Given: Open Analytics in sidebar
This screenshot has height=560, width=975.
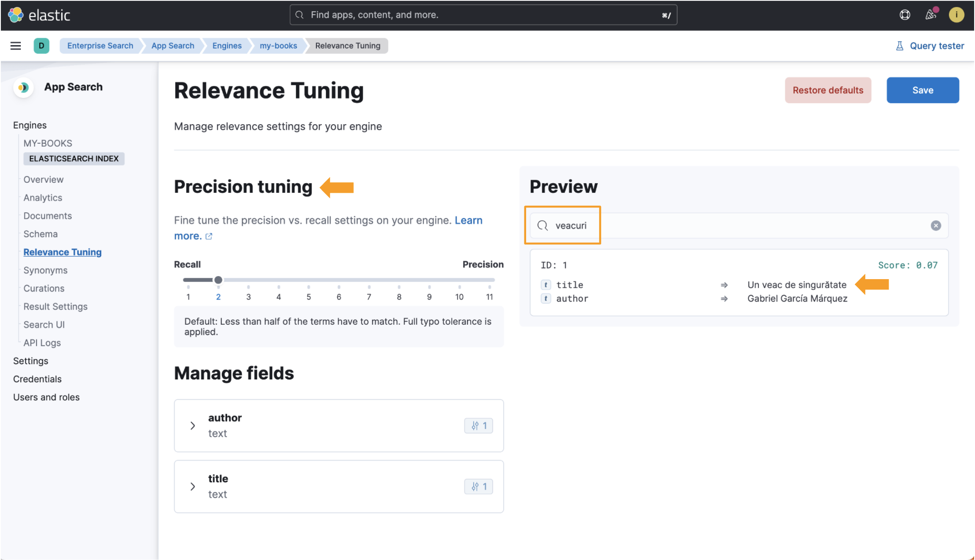Looking at the screenshot, I should [43, 198].
